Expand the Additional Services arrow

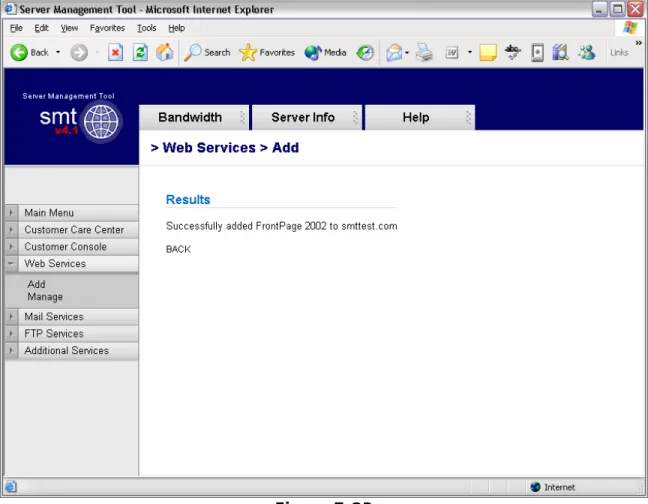tap(12, 351)
